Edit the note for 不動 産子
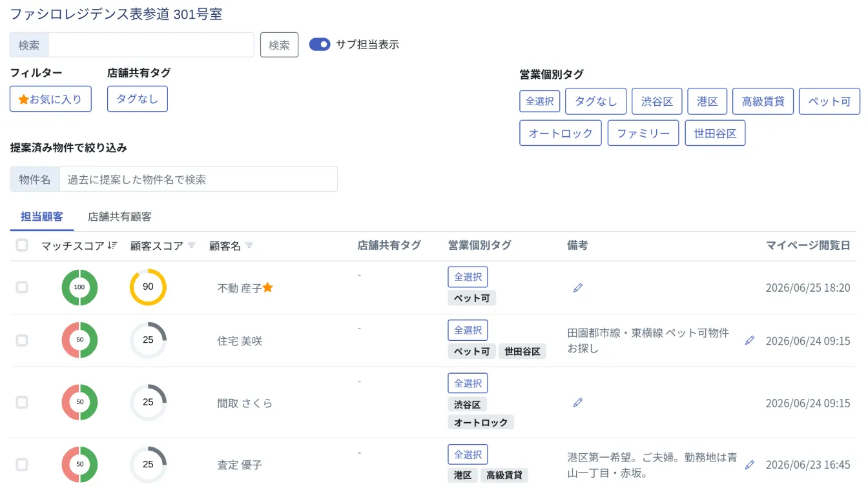The width and height of the screenshot is (868, 488). coord(578,288)
